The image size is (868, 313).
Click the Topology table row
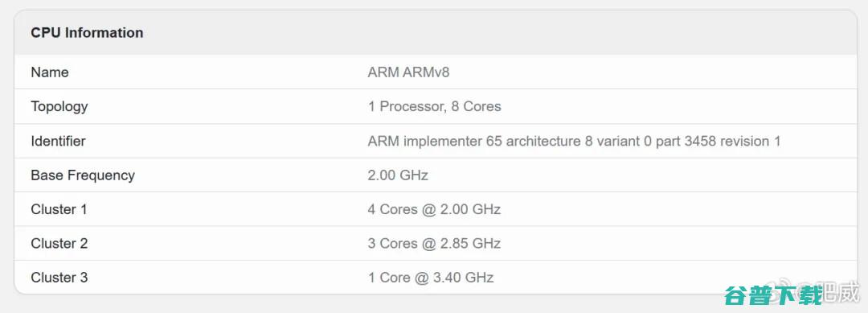point(436,106)
